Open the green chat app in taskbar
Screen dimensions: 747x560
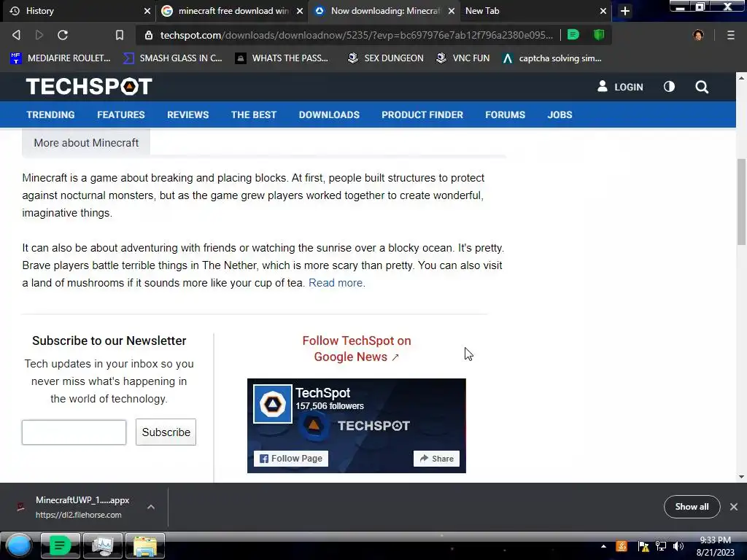point(60,545)
